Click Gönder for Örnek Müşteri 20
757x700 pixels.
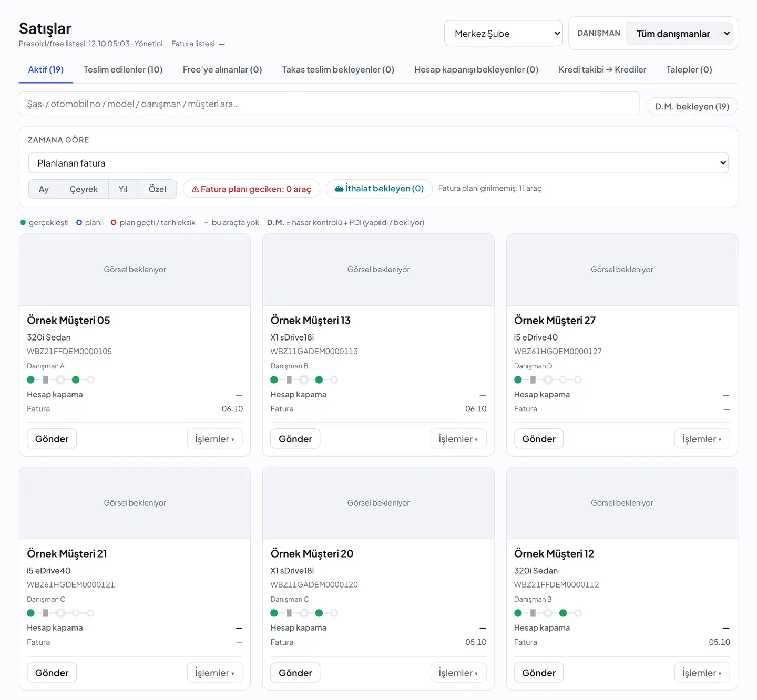click(x=295, y=673)
